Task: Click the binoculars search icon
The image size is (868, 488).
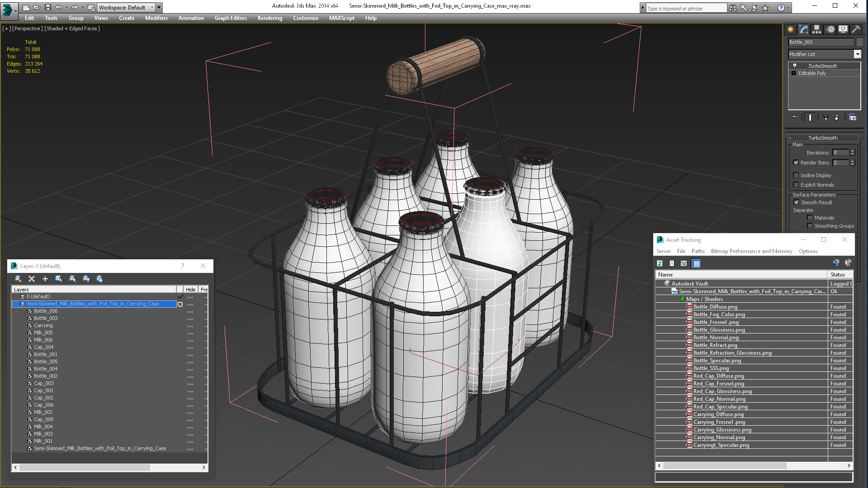Action: tap(732, 8)
